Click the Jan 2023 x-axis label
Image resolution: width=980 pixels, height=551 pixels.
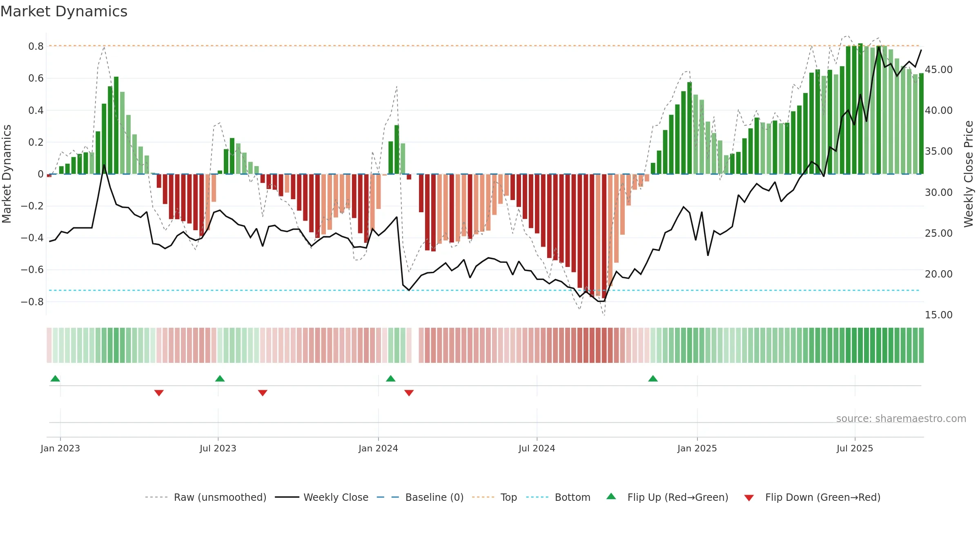tap(60, 448)
